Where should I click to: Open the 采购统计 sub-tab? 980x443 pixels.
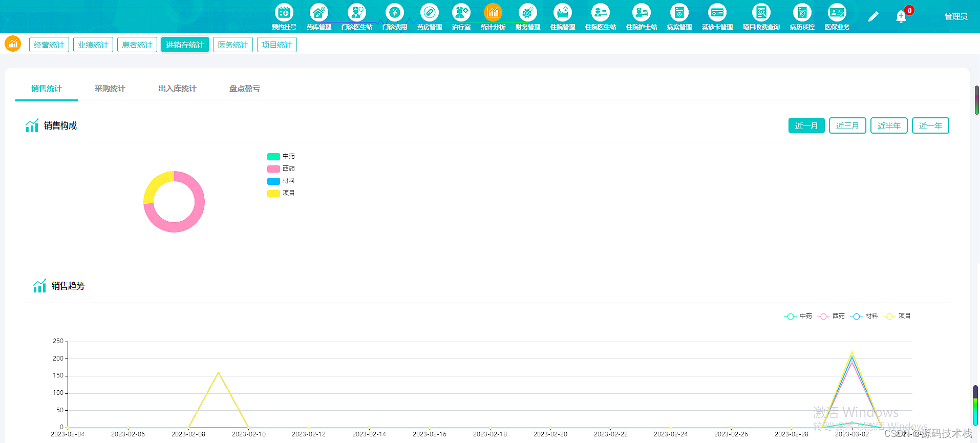[x=110, y=89]
